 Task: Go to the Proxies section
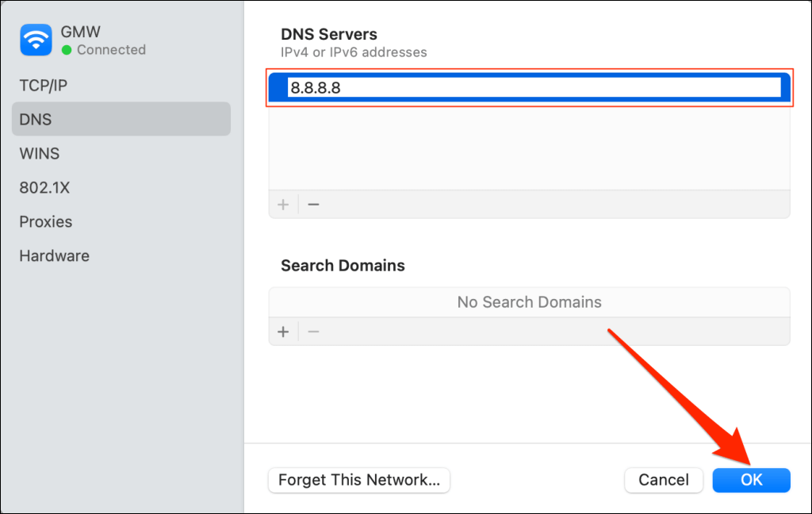click(121, 222)
